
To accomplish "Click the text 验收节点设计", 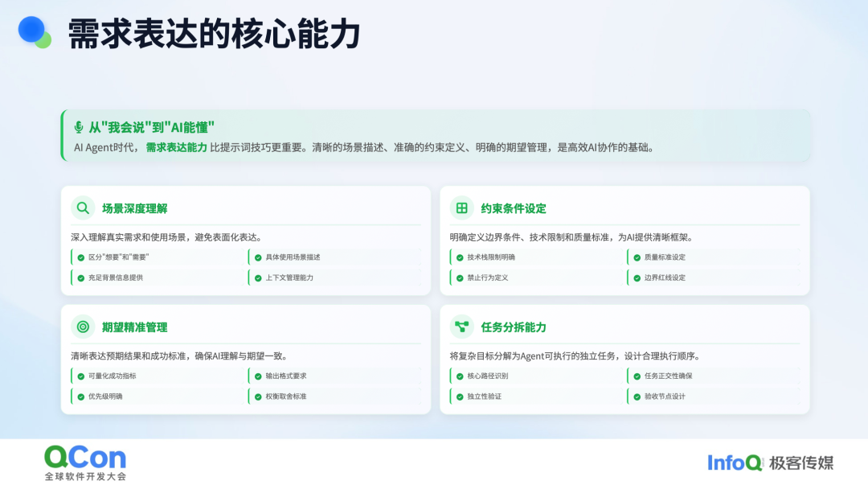I will [665, 397].
